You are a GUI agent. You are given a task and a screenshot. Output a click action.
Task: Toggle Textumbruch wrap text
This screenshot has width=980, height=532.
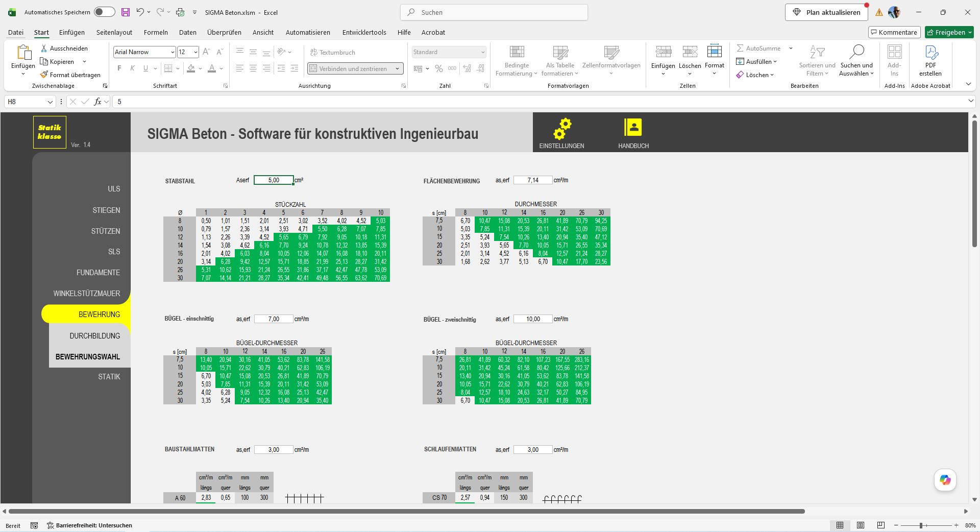[333, 52]
